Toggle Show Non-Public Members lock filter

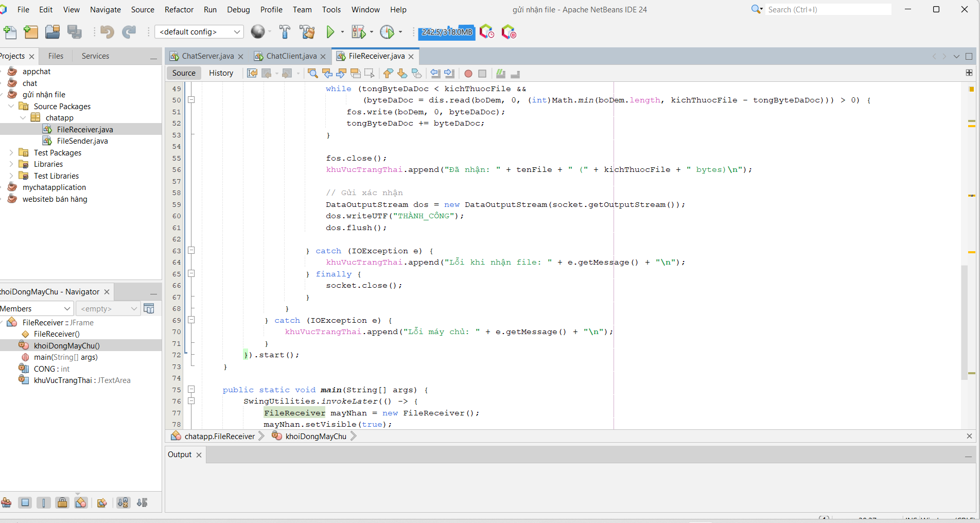pos(62,503)
